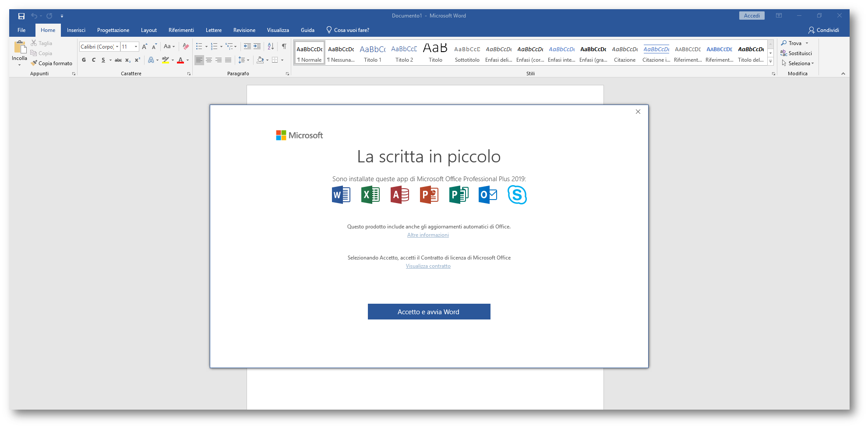Viewport: 868px width, 428px height.
Task: Click the Cosa vuoi fare? search box
Action: [348, 30]
